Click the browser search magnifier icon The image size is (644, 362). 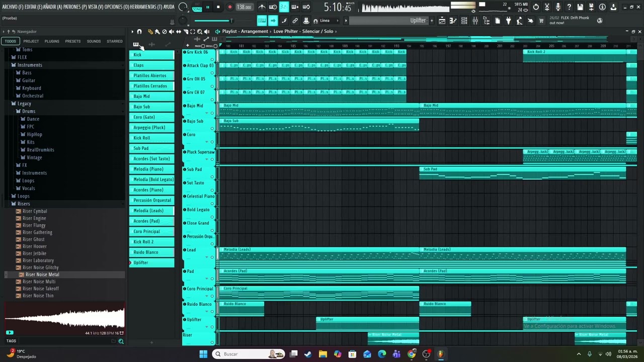(x=121, y=341)
